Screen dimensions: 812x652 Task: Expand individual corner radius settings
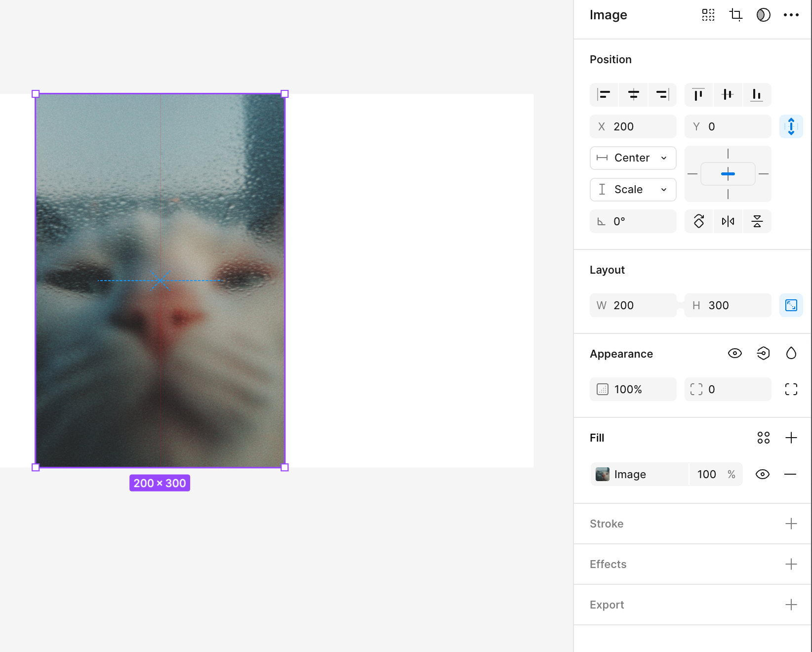pos(791,389)
